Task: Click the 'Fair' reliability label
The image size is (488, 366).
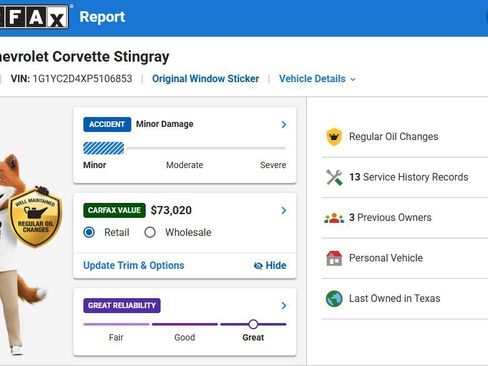Action: coord(116,337)
